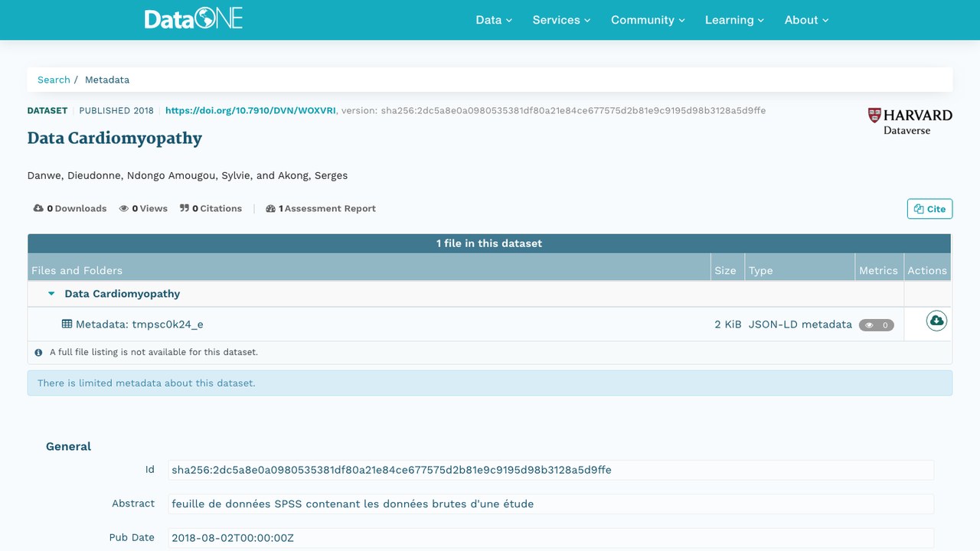The height and width of the screenshot is (551, 980).
Task: Click the Views eye icon metric
Action: pyautogui.click(x=123, y=208)
